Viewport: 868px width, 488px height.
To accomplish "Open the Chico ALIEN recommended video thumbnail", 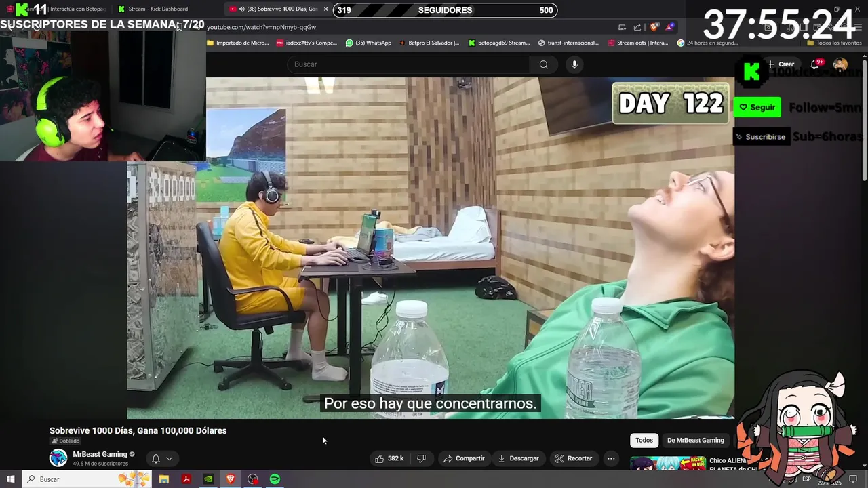I will [x=668, y=464].
